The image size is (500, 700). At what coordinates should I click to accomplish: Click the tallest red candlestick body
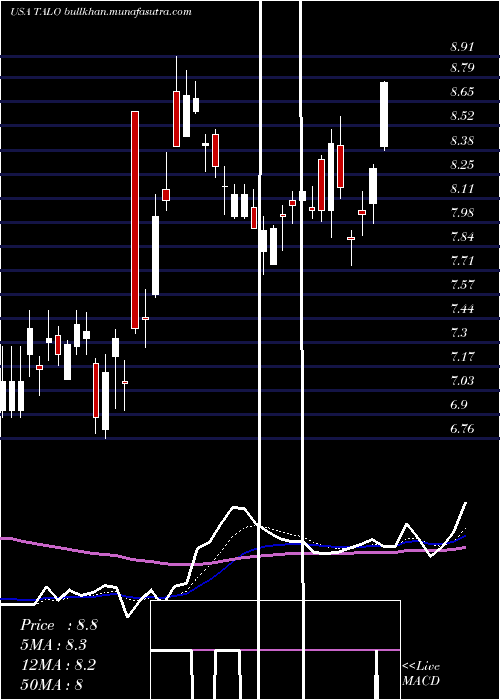(135, 220)
